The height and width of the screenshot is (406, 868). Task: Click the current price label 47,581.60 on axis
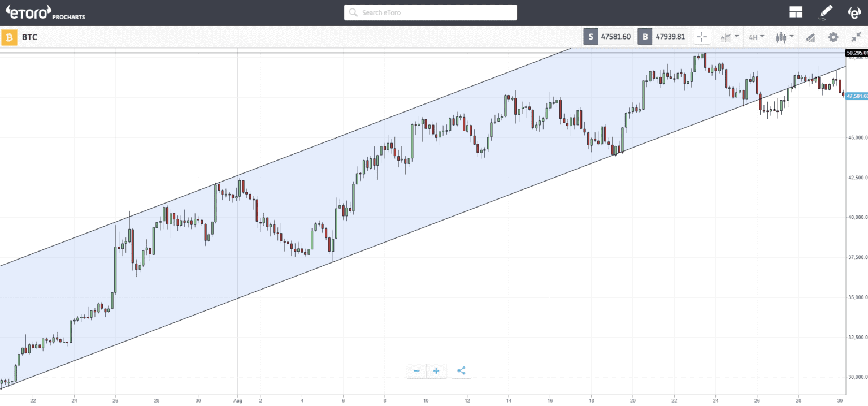pyautogui.click(x=857, y=96)
